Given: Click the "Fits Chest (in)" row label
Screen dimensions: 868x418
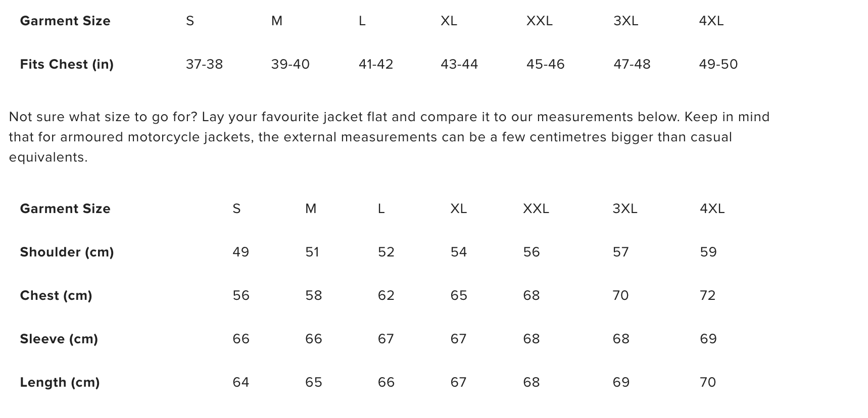Looking at the screenshot, I should click(67, 64).
